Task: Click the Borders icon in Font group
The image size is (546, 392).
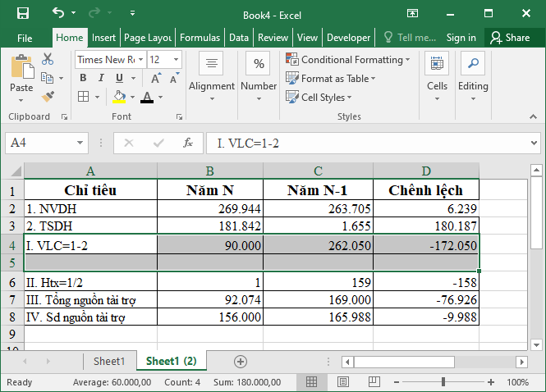Action: click(x=83, y=97)
